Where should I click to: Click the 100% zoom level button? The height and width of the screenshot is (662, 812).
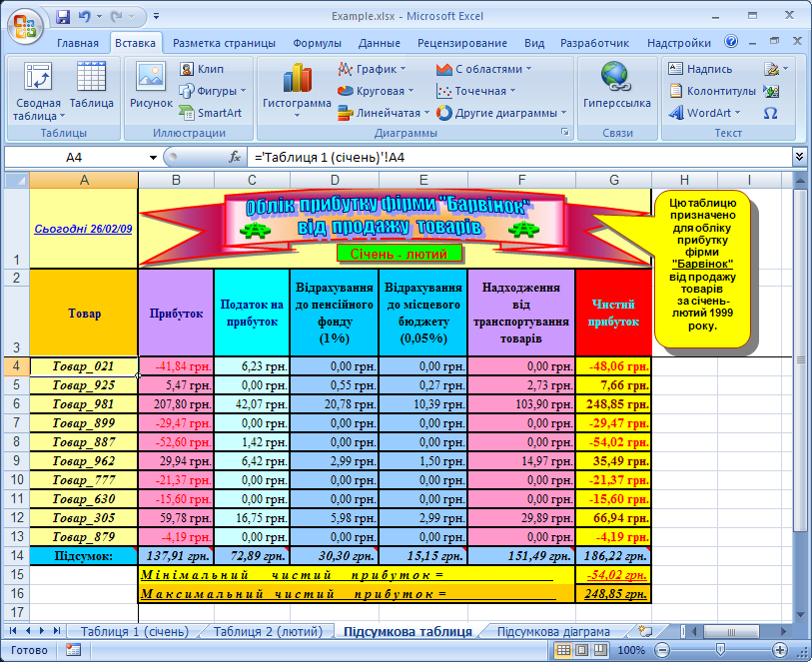tap(631, 650)
